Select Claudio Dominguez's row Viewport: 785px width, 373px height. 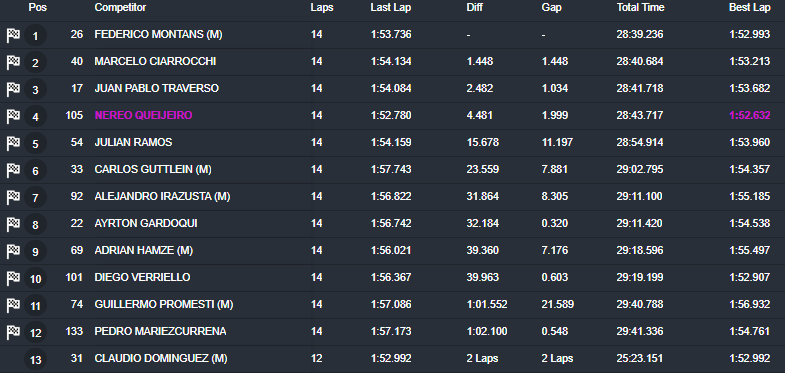point(392,359)
